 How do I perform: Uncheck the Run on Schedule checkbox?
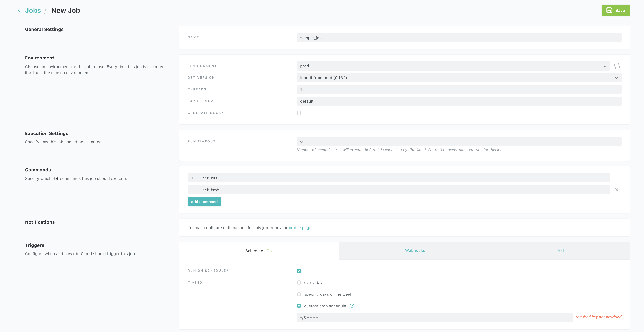point(299,271)
